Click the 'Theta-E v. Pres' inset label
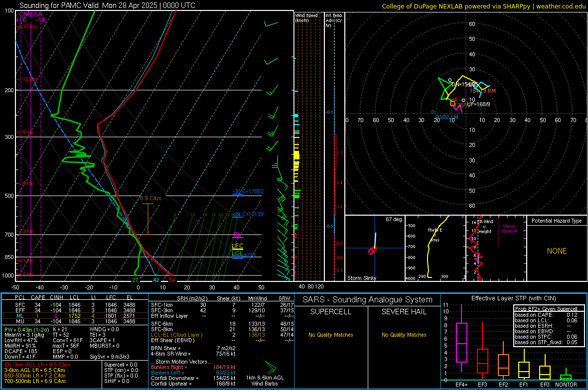 click(x=435, y=235)
